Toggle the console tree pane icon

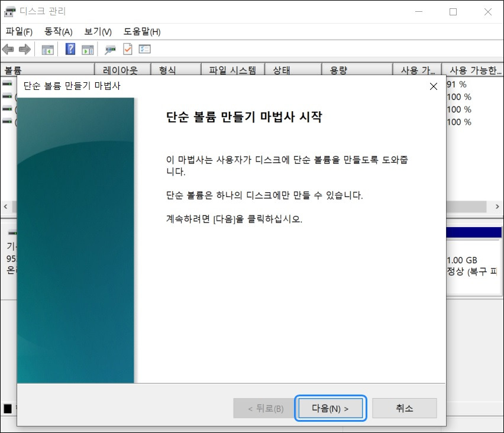(x=47, y=50)
